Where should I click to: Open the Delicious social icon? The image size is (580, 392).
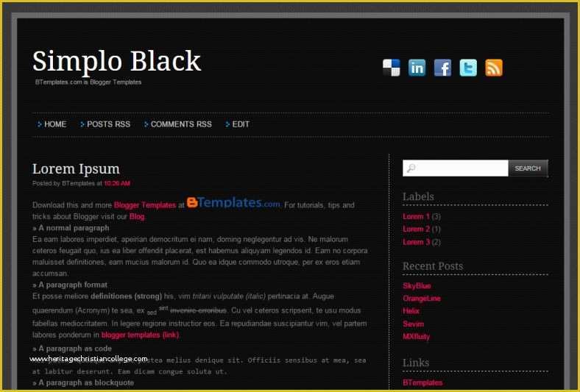392,68
